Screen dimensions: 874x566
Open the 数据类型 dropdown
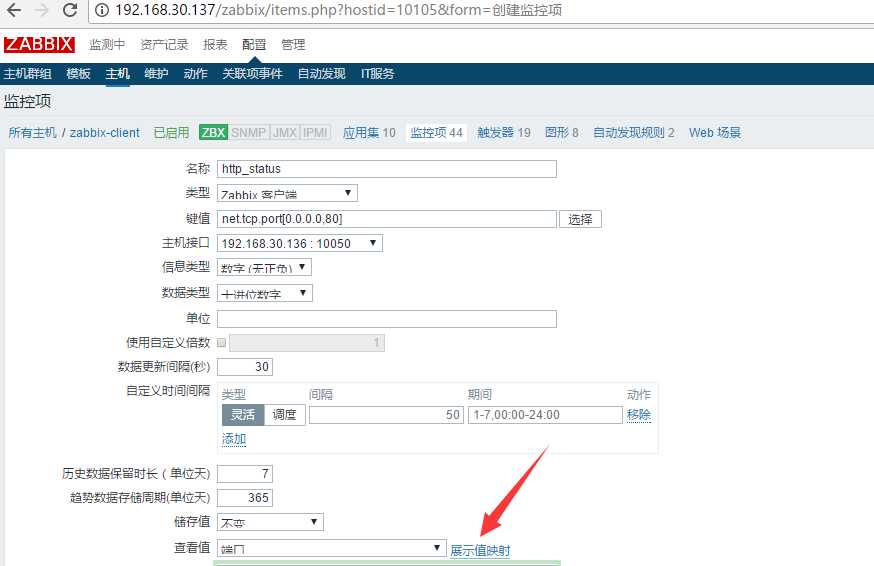pos(265,293)
